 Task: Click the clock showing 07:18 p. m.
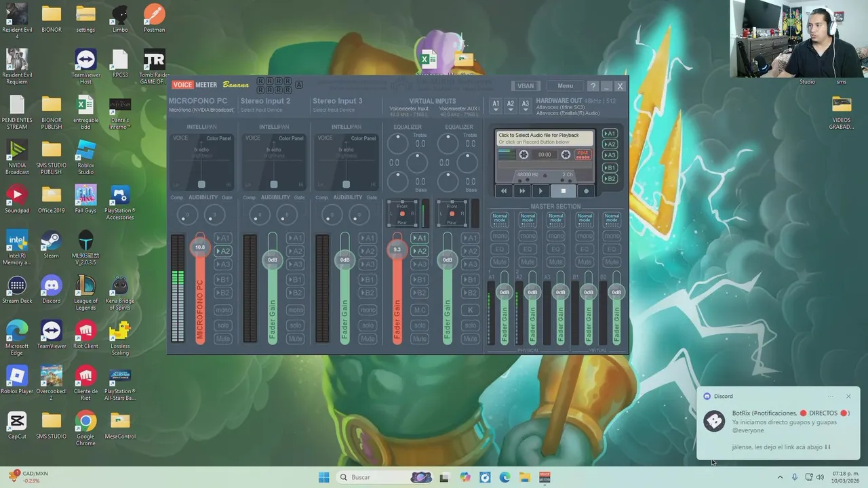845,474
